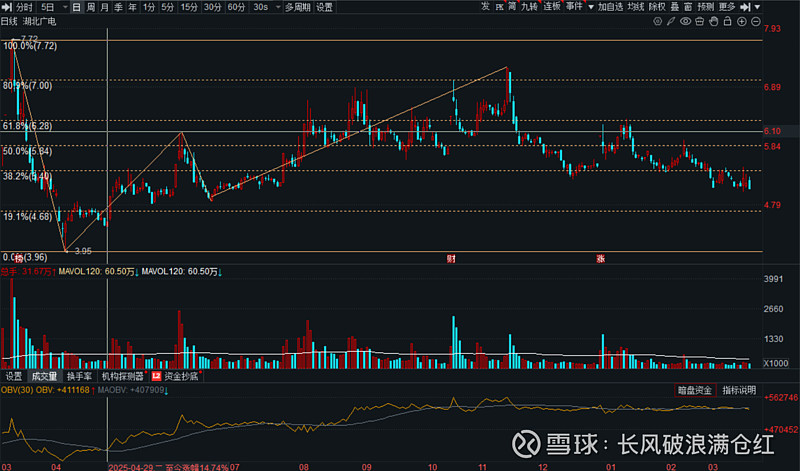Open 指标说明 indicator description
Image resolution: width=800 pixels, height=471 pixels.
coord(738,390)
